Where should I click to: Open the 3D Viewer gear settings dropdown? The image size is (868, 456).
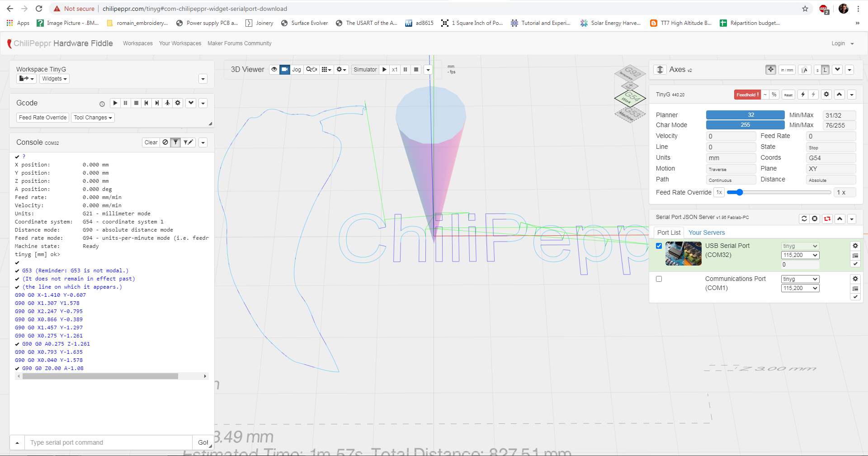click(341, 70)
